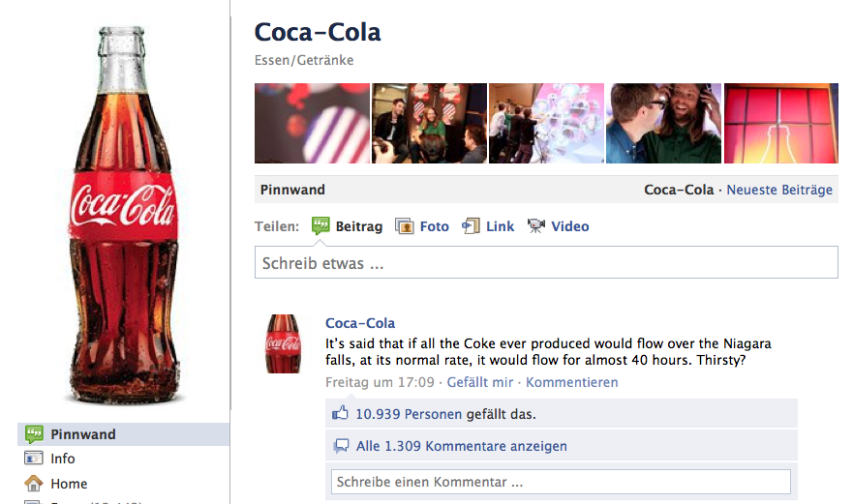Image resolution: width=853 pixels, height=504 pixels.
Task: Open Neueste Beiträge filter link
Action: click(779, 190)
